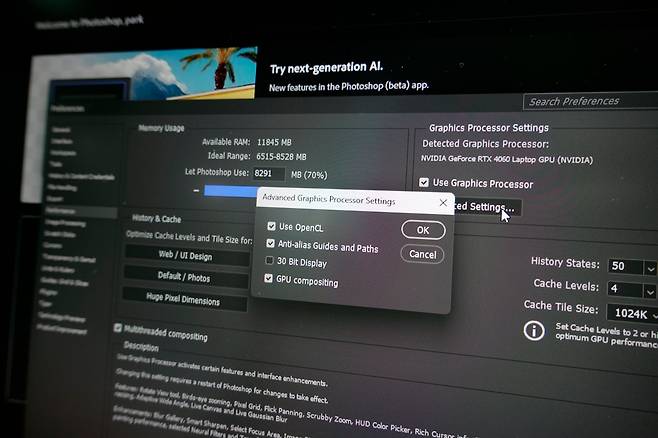Select Product Improvement in the sidebar
The height and width of the screenshot is (438, 658).
pos(62,329)
